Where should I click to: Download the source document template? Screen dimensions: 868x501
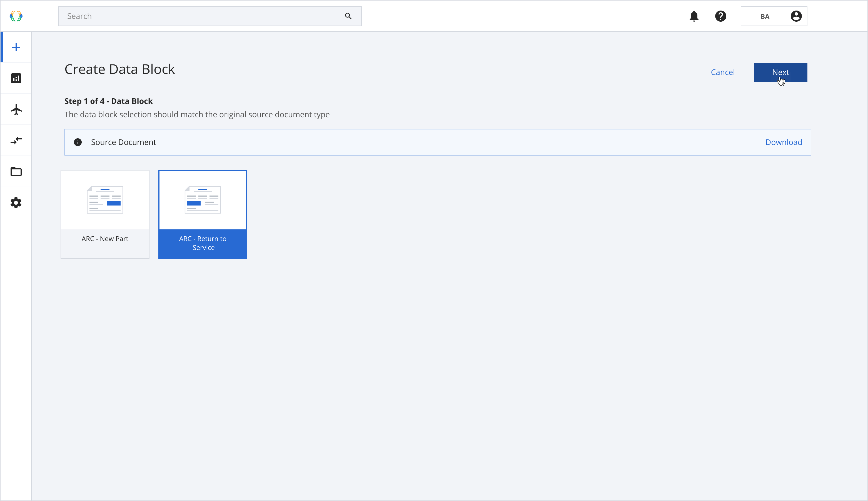click(x=784, y=142)
